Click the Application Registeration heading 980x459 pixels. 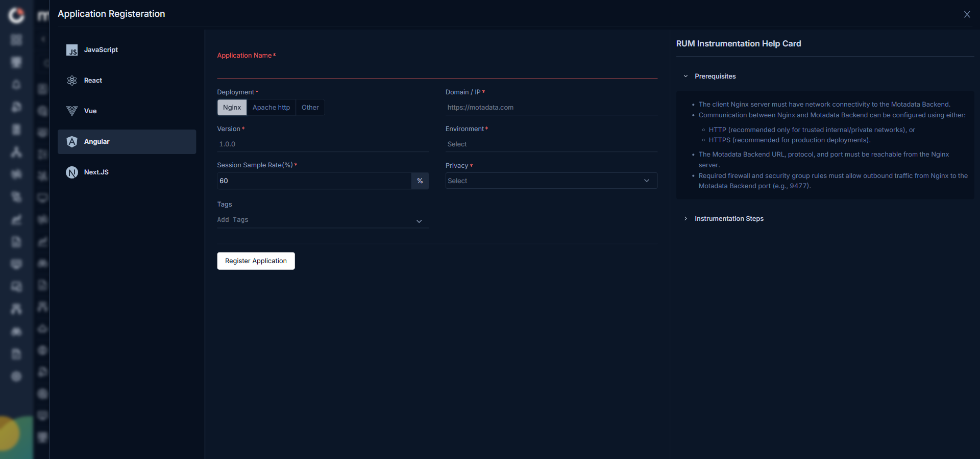pyautogui.click(x=111, y=14)
